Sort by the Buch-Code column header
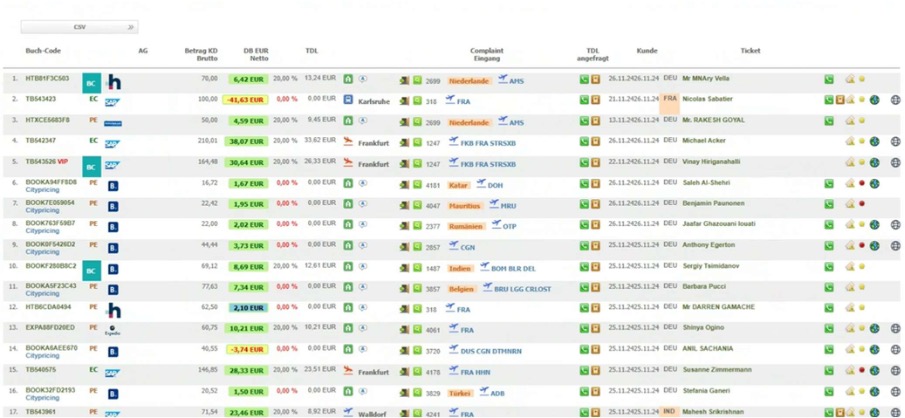Viewport: 905px width, 418px height. pos(43,51)
